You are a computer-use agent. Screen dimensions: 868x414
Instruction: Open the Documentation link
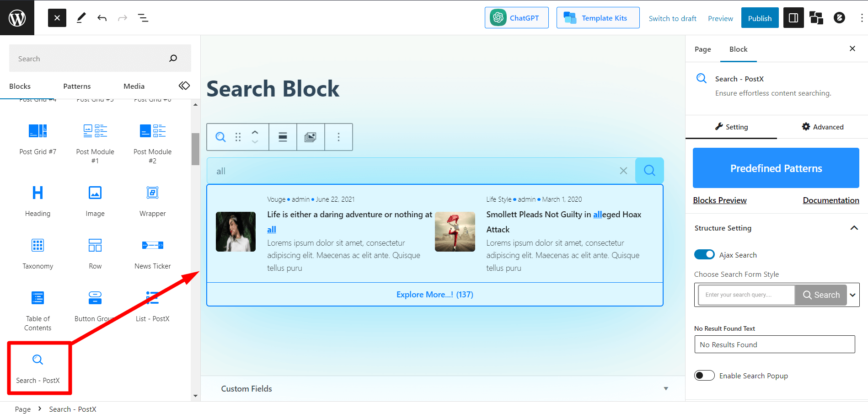(x=830, y=200)
